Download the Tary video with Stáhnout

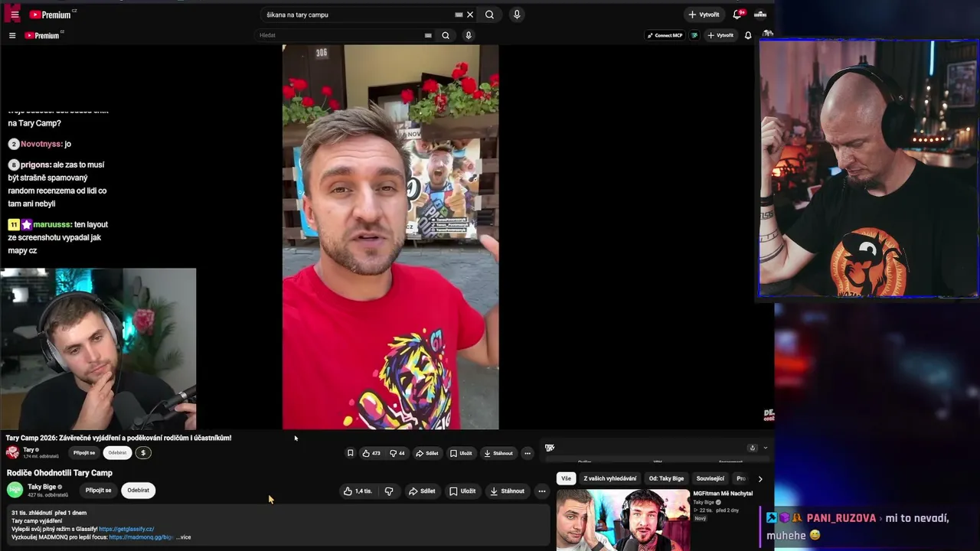click(x=498, y=453)
